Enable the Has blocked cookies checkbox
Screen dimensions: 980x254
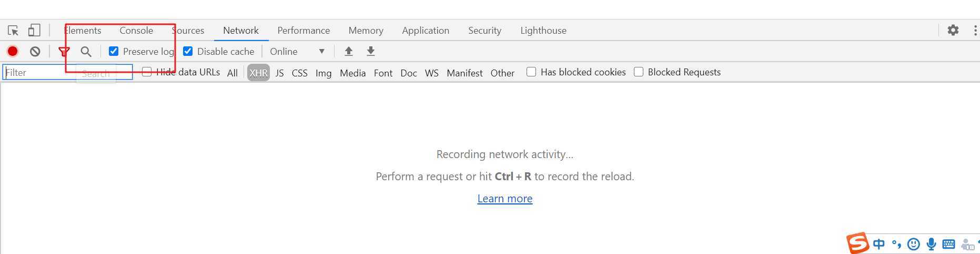531,72
